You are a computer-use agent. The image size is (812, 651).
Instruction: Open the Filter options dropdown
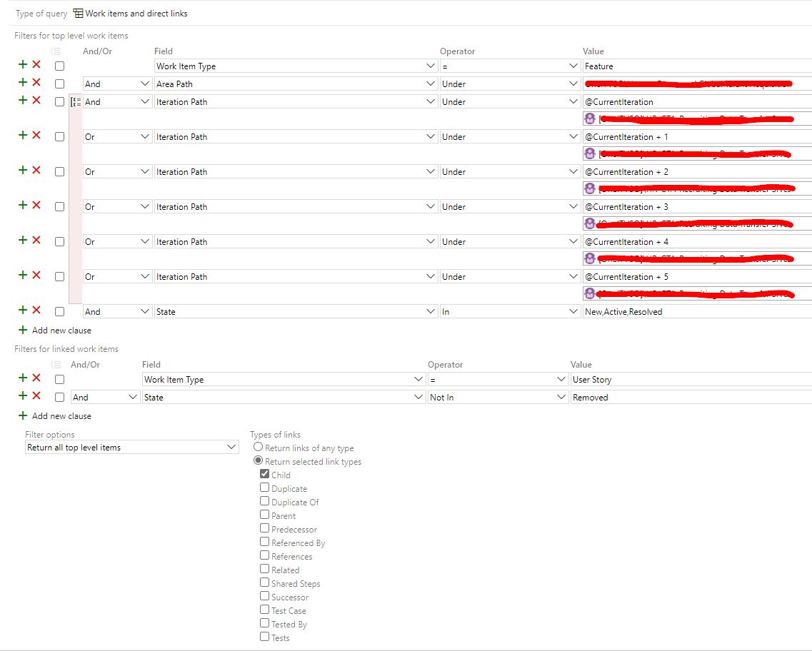pos(132,447)
